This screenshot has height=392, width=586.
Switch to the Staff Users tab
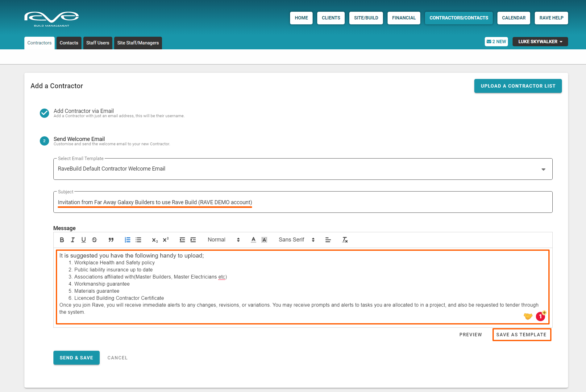[98, 43]
